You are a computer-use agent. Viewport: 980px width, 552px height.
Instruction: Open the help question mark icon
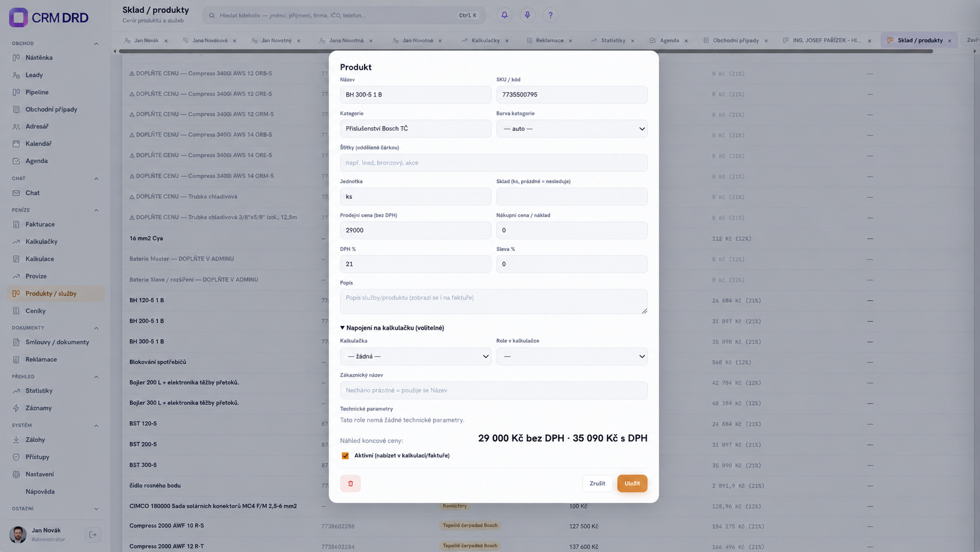click(x=550, y=15)
